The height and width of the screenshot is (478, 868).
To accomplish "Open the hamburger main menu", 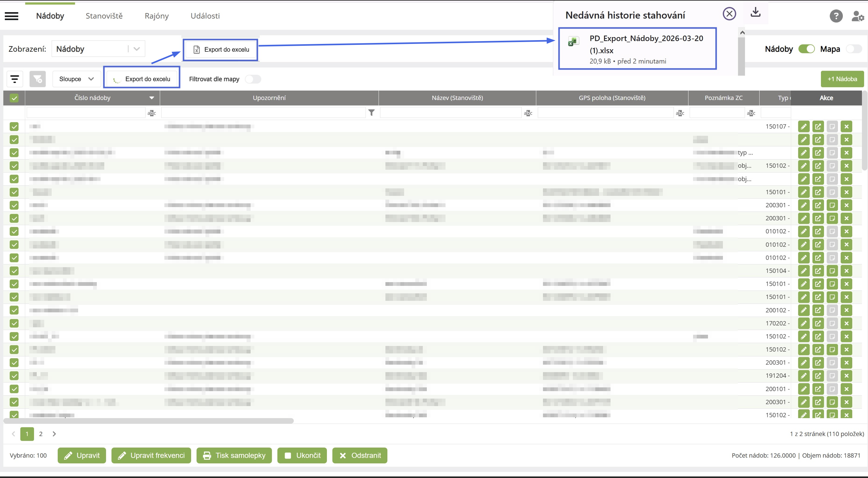I will point(12,16).
